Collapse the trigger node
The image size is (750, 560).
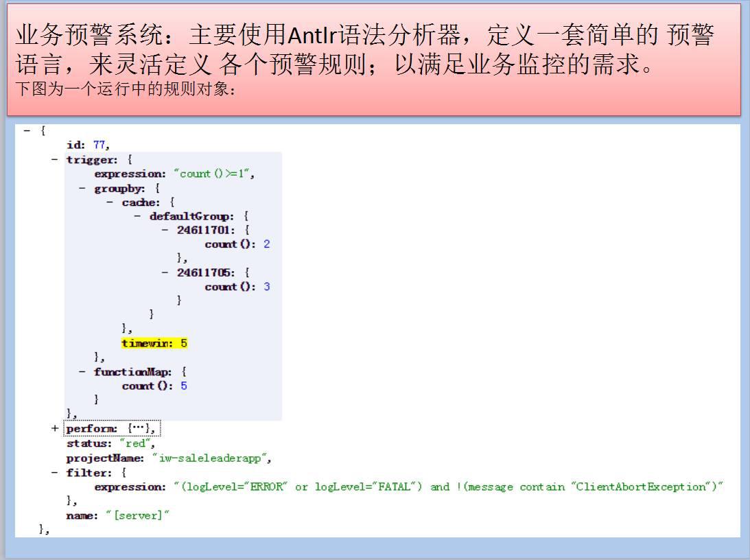coord(54,159)
